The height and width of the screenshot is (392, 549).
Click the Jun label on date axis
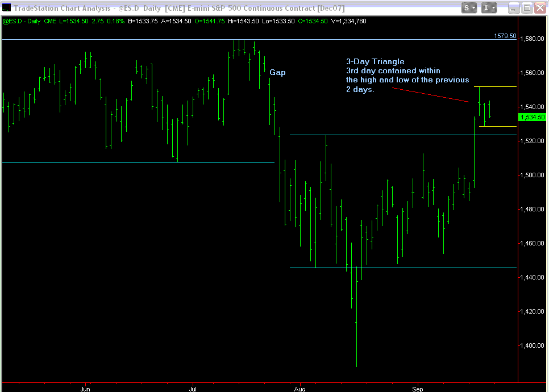[x=85, y=389]
